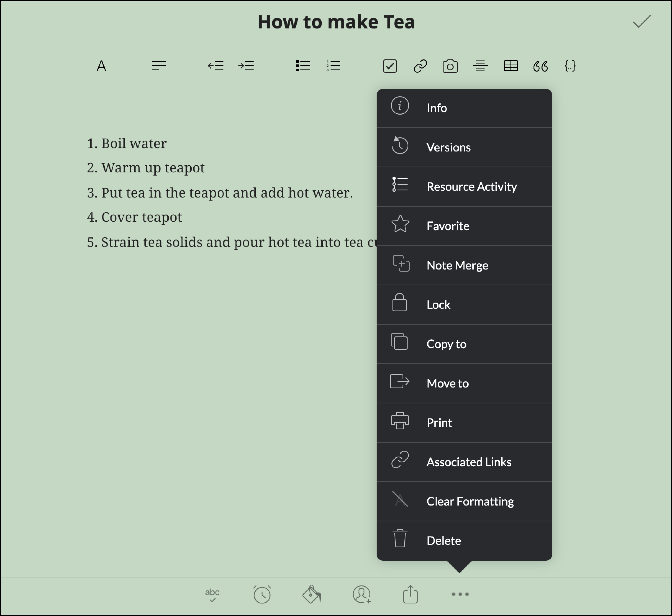Screen dimensions: 672x616
Task: Insert a code block using the braces icon
Action: click(x=570, y=66)
